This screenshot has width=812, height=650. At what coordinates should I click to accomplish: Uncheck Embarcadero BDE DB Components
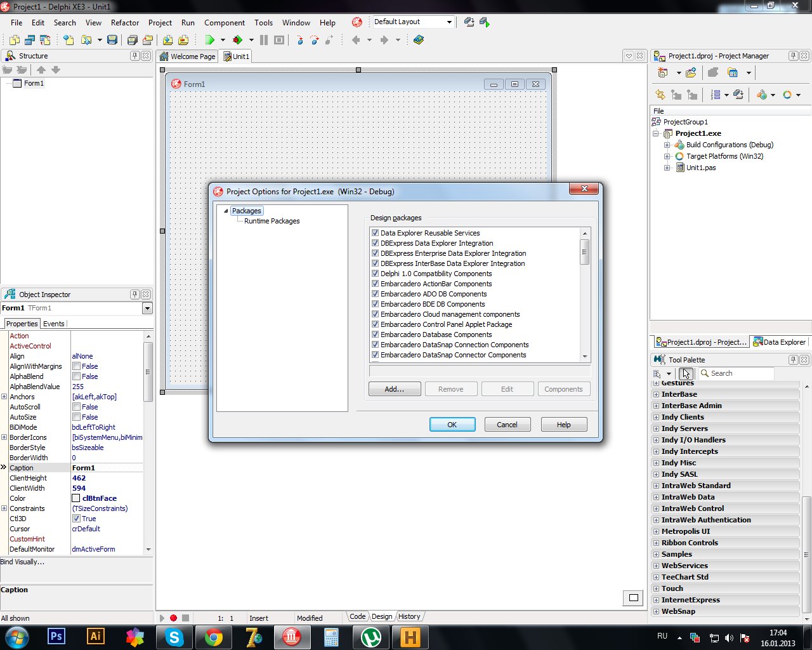click(x=375, y=304)
